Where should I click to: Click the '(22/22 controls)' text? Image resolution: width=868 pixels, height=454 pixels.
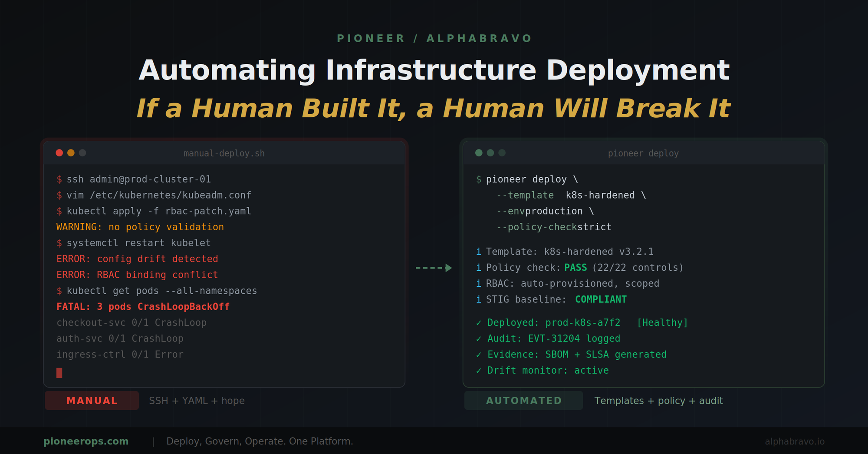[x=638, y=268]
